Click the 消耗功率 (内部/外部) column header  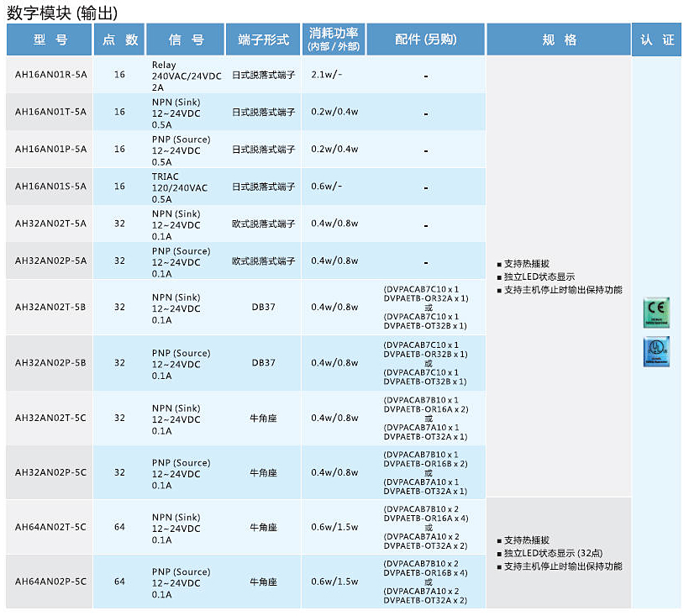(x=334, y=39)
